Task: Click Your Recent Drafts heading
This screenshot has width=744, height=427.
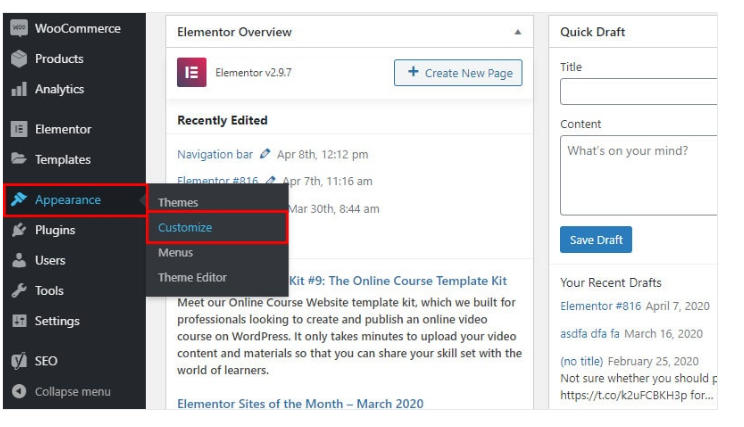Action: point(611,283)
